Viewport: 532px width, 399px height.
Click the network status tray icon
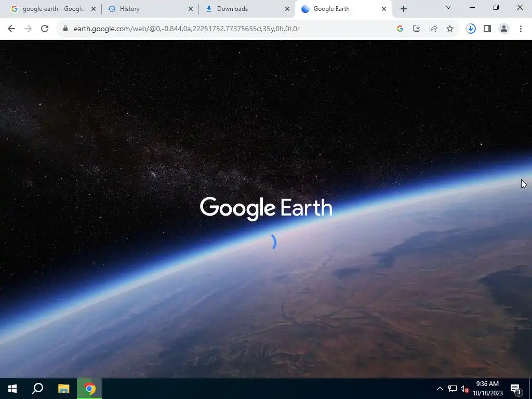453,389
